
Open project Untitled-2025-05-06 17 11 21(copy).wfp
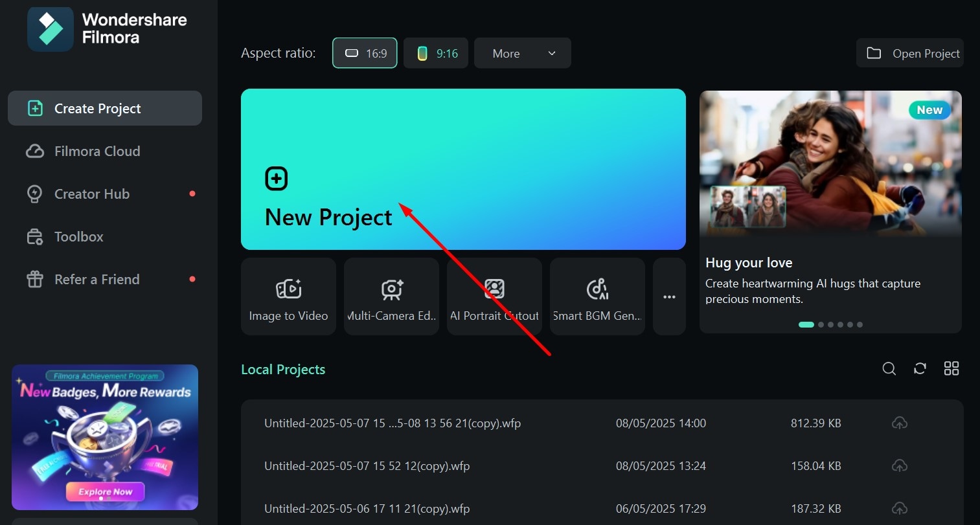click(x=602, y=509)
